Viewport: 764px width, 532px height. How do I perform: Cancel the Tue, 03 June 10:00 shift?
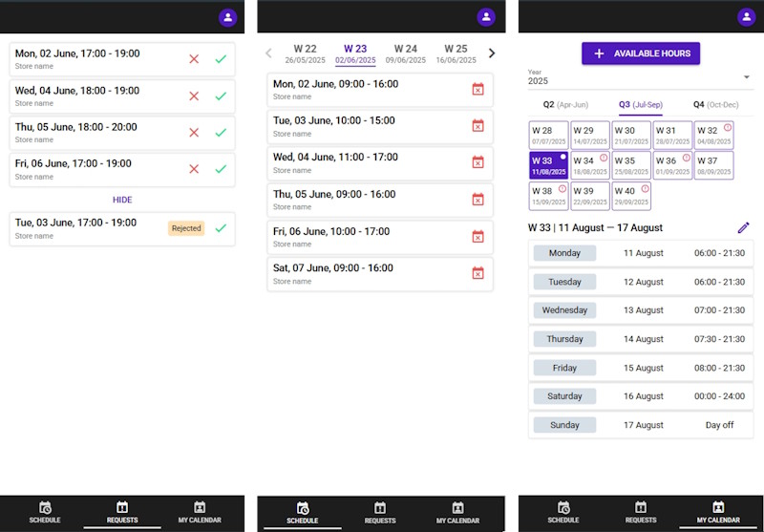point(478,126)
